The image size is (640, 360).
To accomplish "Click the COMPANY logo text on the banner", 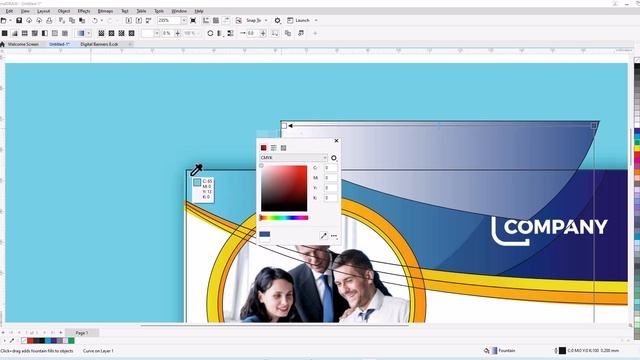I will 556,227.
